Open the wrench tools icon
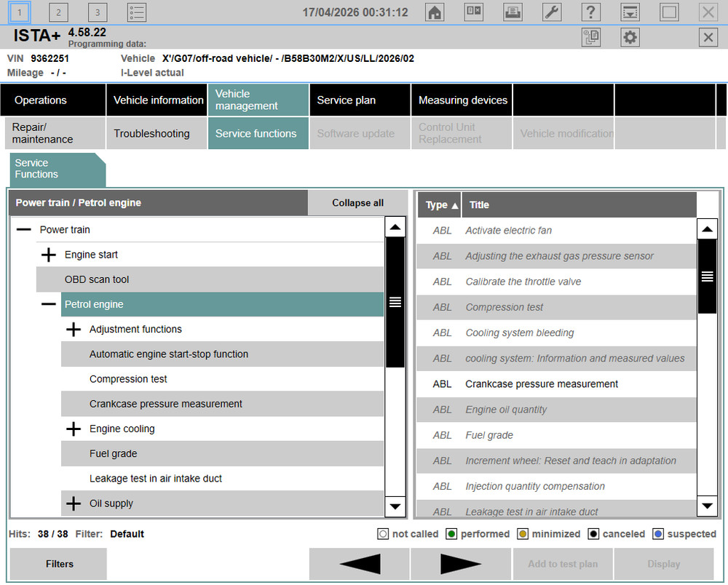 coord(553,12)
